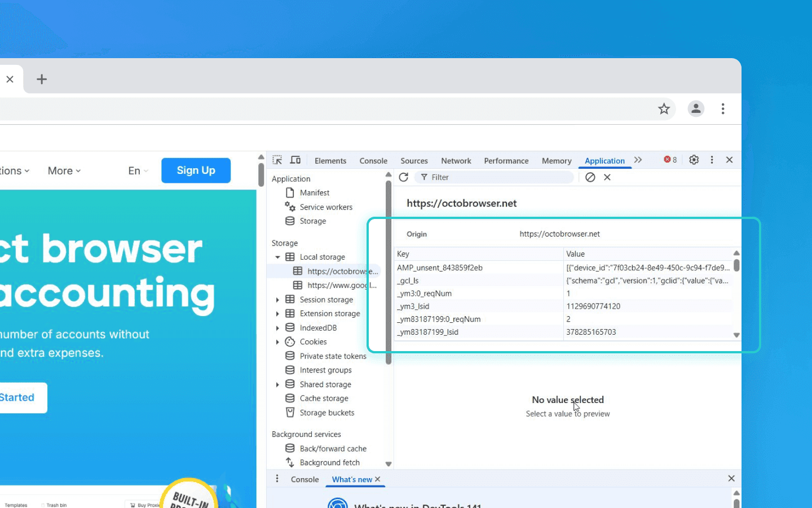The image size is (812, 508).
Task: Open DevTools settings gear
Action: pyautogui.click(x=694, y=160)
